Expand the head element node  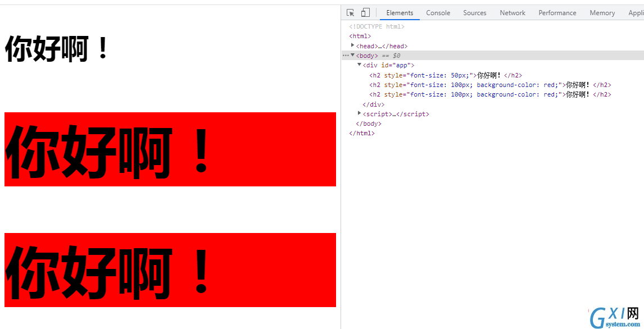(x=353, y=45)
